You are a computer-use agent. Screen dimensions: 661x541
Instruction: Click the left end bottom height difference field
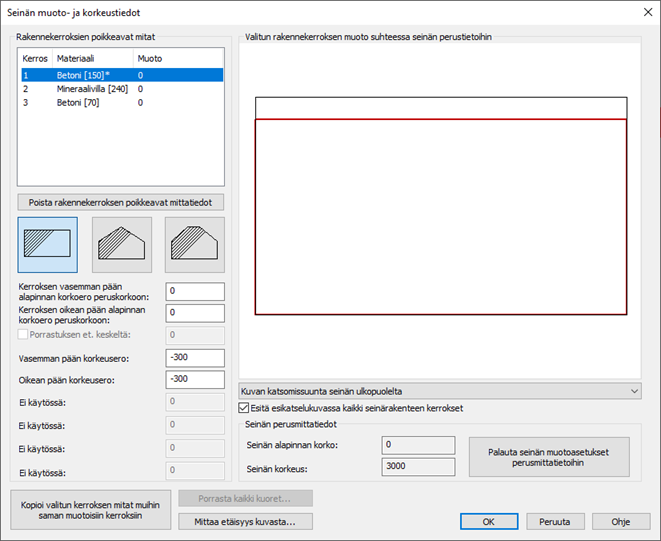pos(194,291)
